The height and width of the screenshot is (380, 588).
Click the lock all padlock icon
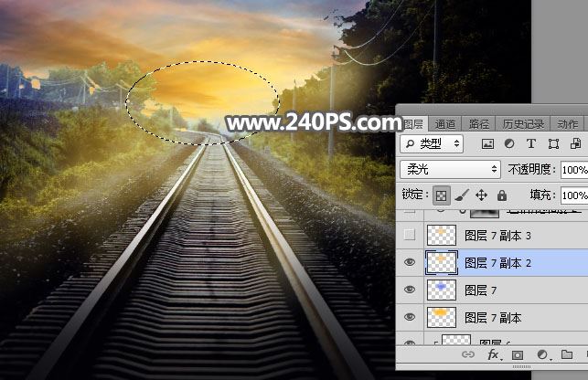click(501, 195)
